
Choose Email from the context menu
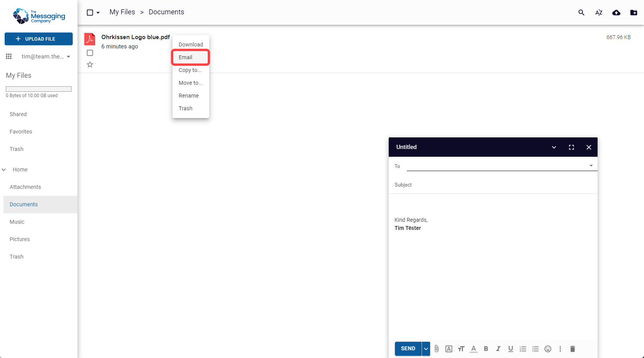186,57
